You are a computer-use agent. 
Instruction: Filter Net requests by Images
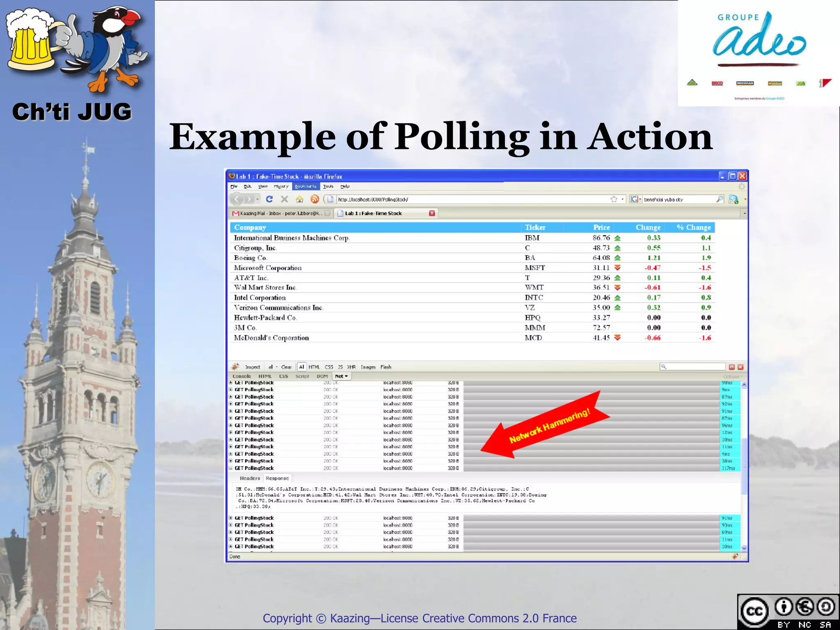coord(368,367)
